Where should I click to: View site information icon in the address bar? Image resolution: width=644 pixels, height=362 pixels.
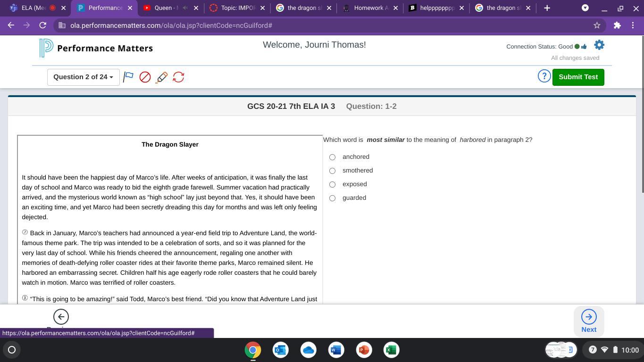click(x=62, y=25)
